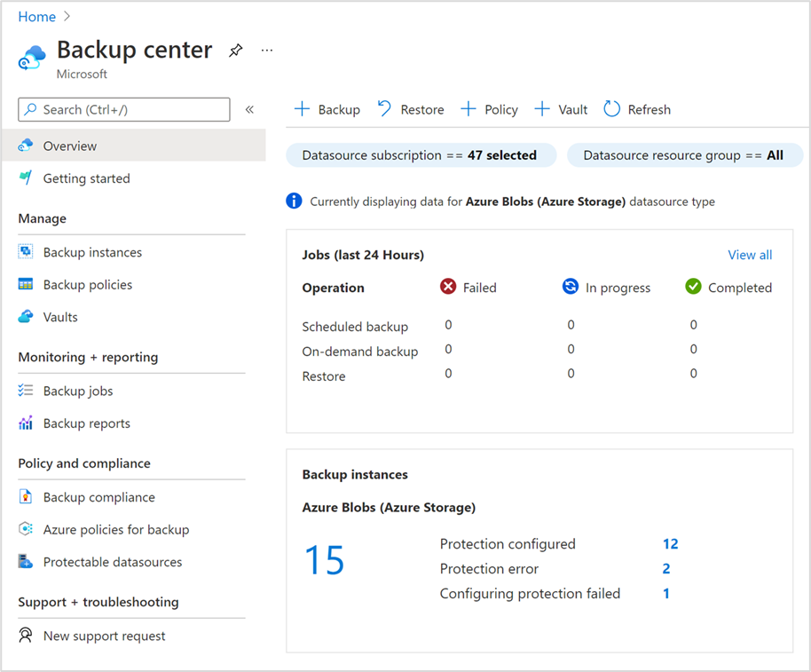Click the Restore toolbar icon
The width and height of the screenshot is (811, 672).
coord(385,108)
